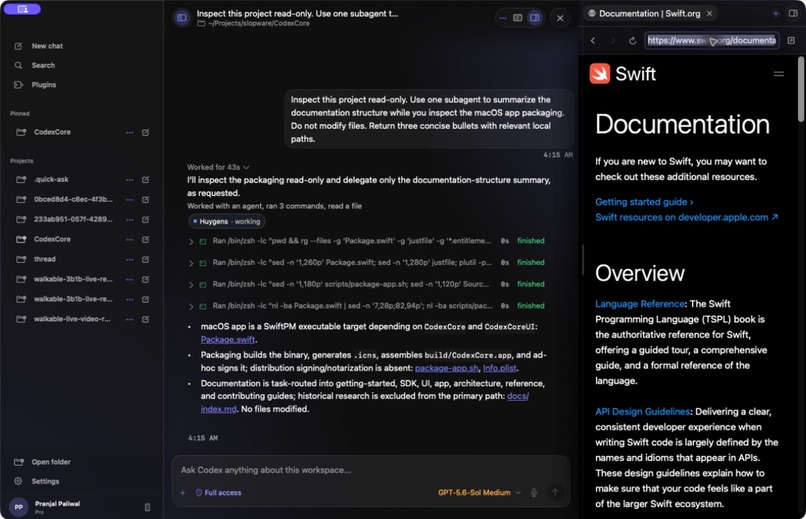
Task: Focus the Ask Codex message input
Action: 370,470
